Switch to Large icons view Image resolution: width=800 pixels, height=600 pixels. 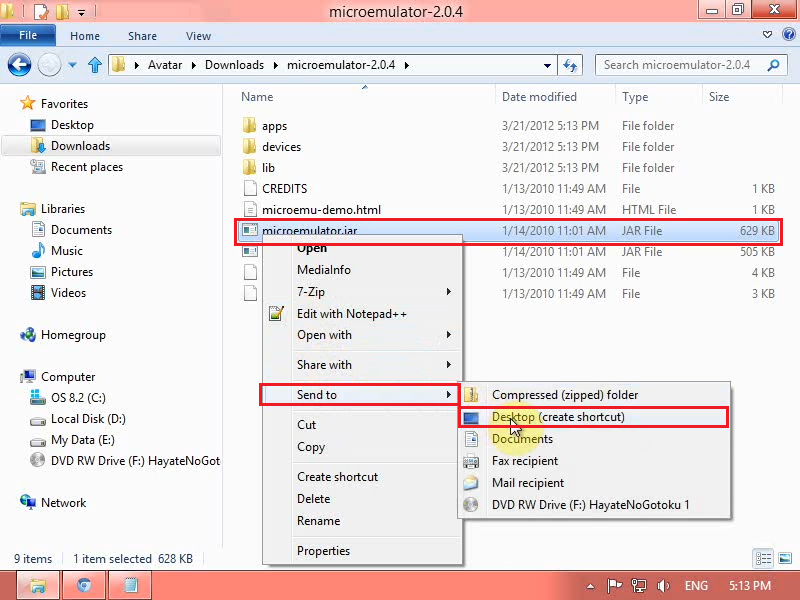785,559
